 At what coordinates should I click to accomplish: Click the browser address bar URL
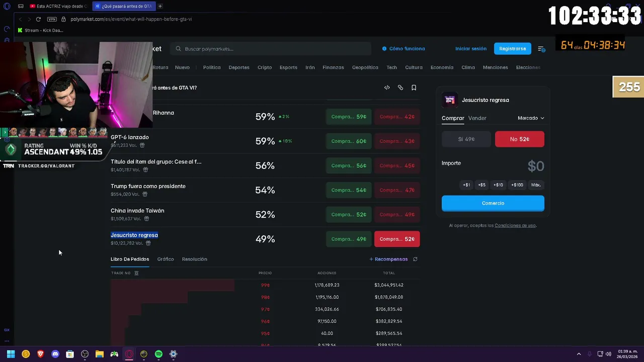point(131,19)
